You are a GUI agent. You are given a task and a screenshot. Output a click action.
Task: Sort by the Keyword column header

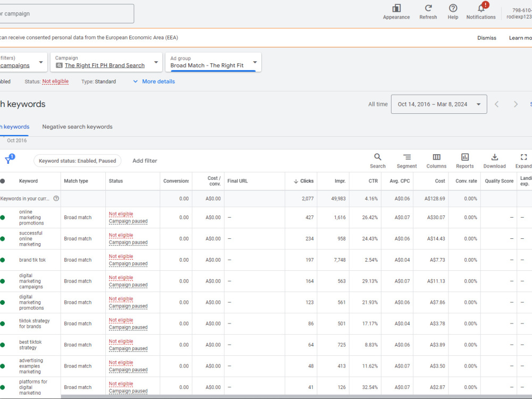(x=29, y=181)
